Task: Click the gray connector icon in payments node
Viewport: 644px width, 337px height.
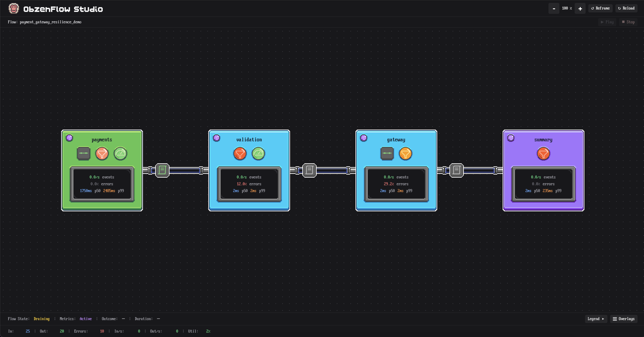Action: coord(83,153)
